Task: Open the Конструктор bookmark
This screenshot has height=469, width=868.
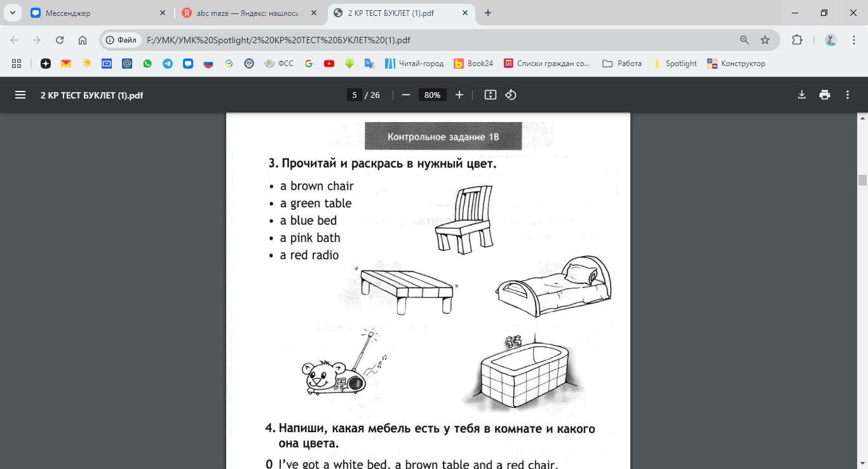Action: click(x=736, y=64)
